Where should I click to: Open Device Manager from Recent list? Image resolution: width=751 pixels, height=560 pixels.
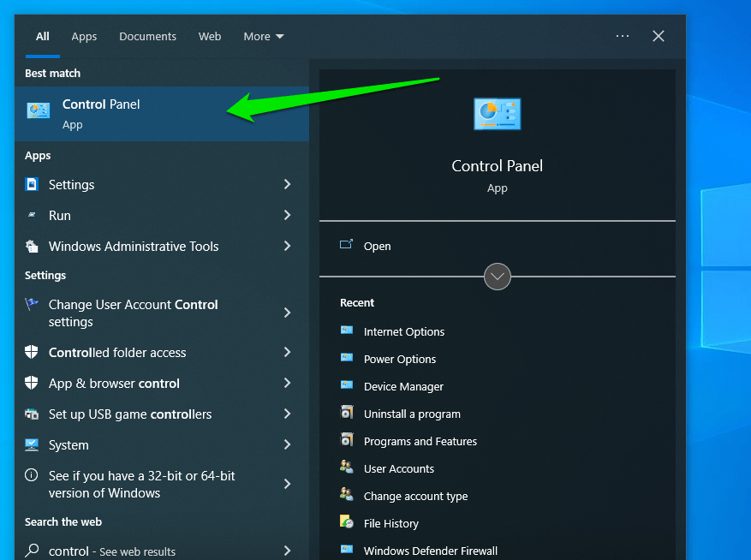[403, 386]
